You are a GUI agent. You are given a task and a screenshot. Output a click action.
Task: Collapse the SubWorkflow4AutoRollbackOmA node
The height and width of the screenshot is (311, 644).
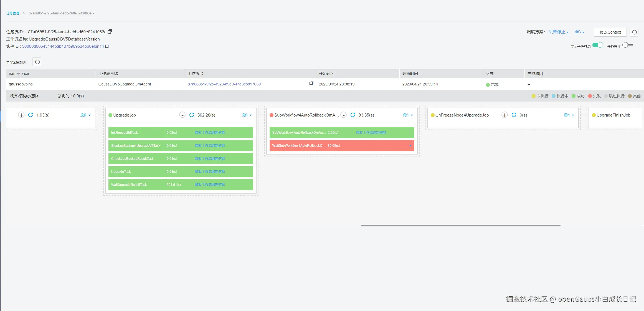(343, 115)
